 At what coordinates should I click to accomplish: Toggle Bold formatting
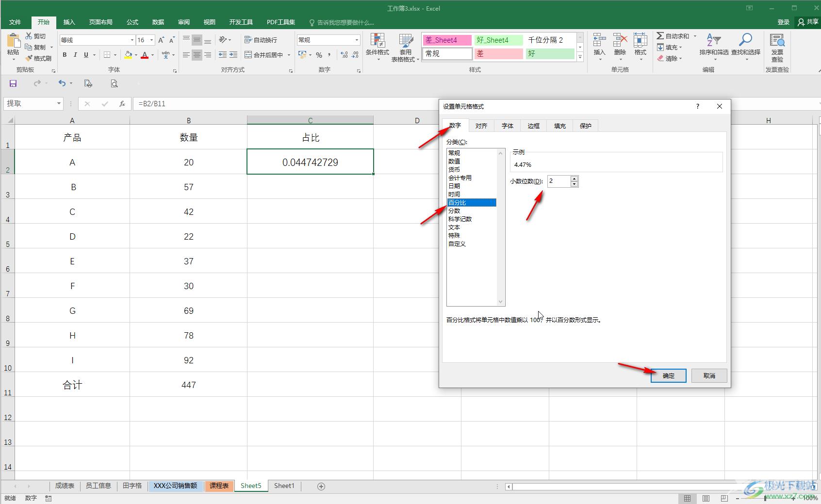click(65, 55)
